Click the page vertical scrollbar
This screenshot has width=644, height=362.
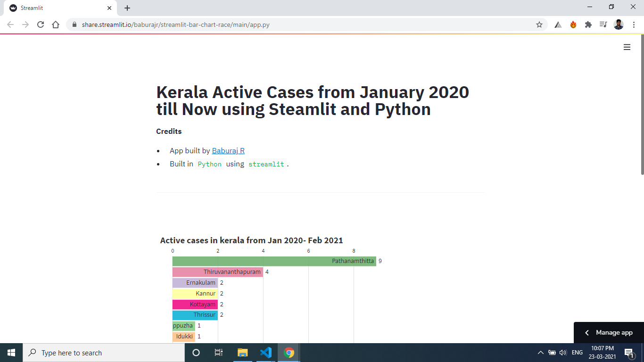tap(642, 105)
